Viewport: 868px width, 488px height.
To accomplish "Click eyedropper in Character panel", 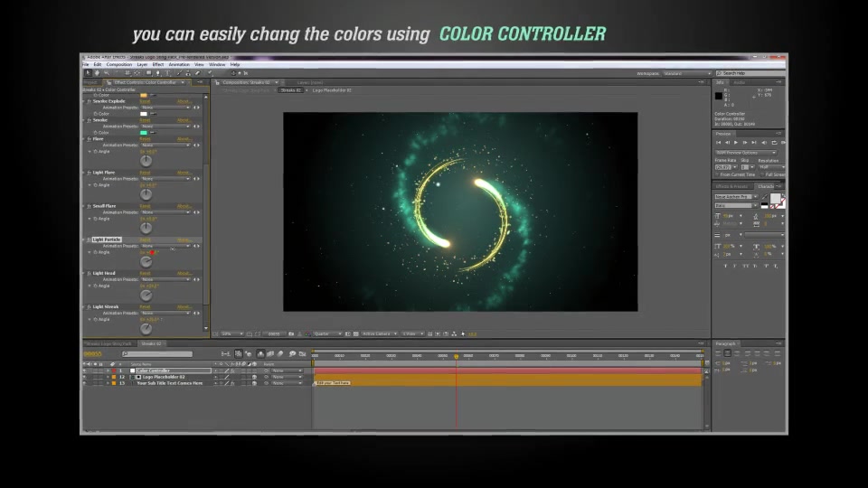I will pyautogui.click(x=766, y=197).
